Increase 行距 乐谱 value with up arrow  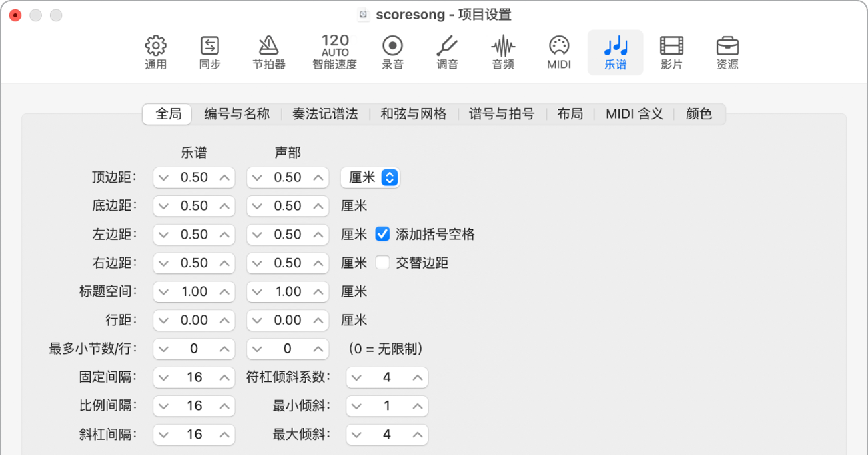[x=225, y=321]
